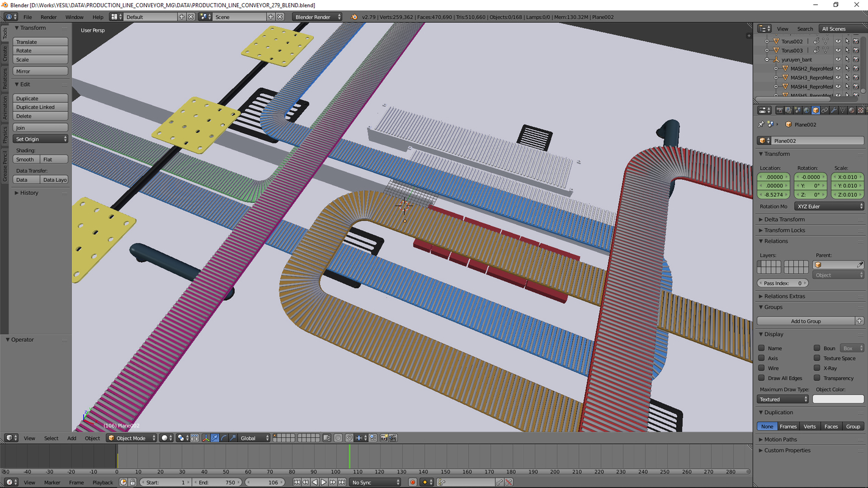This screenshot has height=488, width=868.
Task: Click the OpenGL render image camera icon
Action: pos(384,438)
